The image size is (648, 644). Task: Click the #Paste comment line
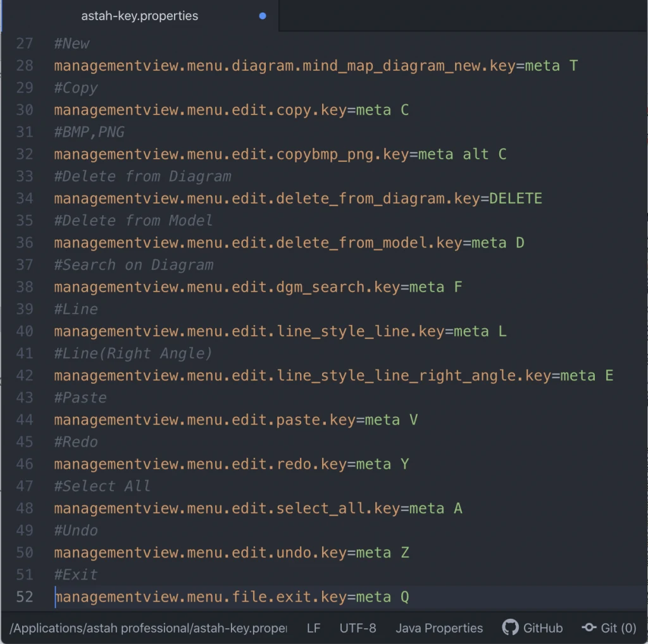[80, 398]
